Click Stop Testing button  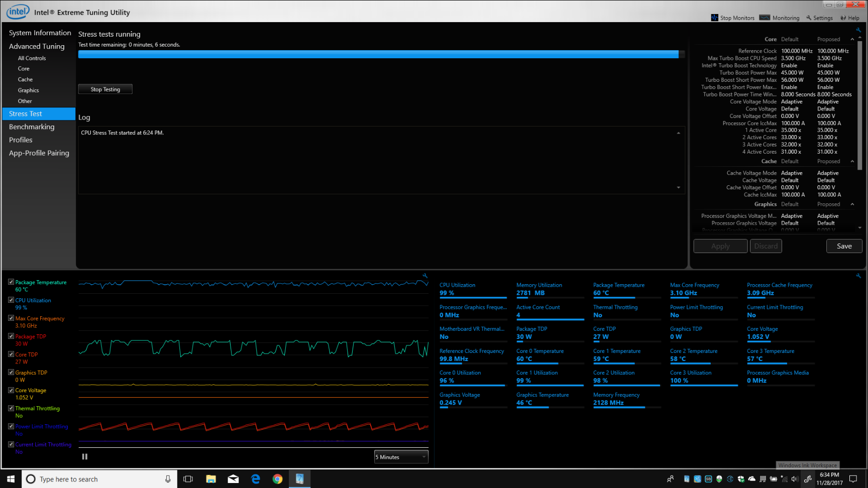(x=105, y=89)
